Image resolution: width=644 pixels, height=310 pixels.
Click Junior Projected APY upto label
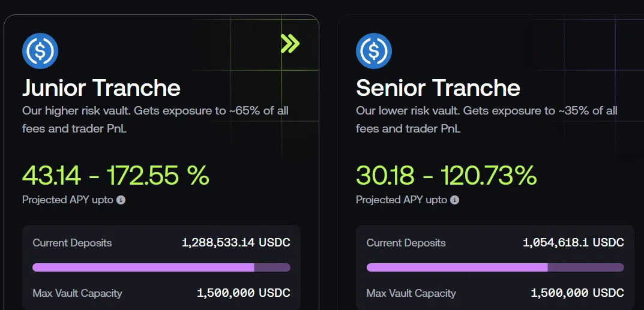pyautogui.click(x=68, y=200)
